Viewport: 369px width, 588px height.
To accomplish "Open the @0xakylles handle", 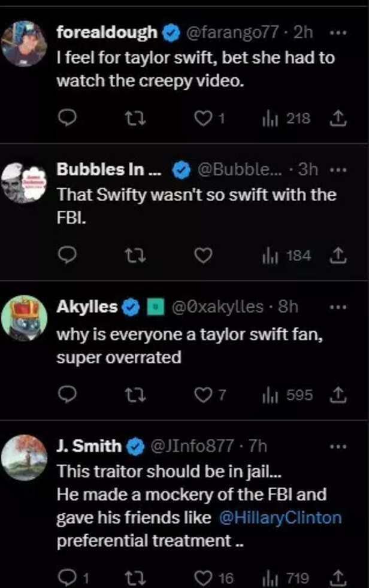I will (x=217, y=307).
